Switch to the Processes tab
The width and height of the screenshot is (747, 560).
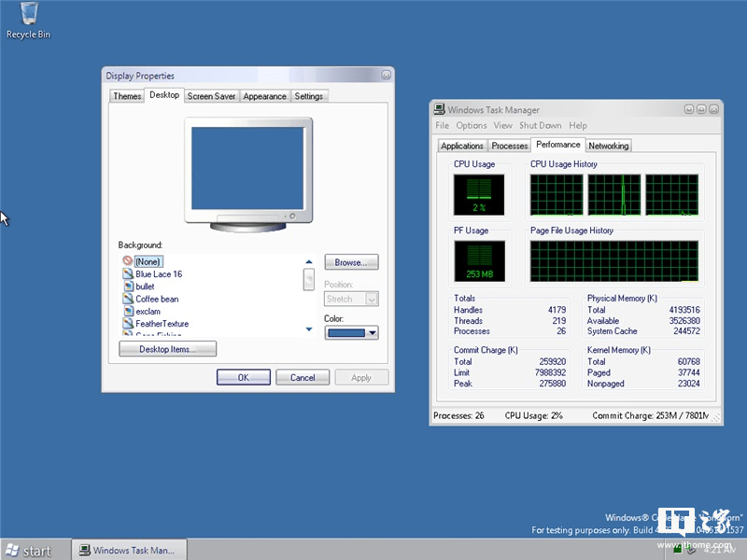coord(509,145)
